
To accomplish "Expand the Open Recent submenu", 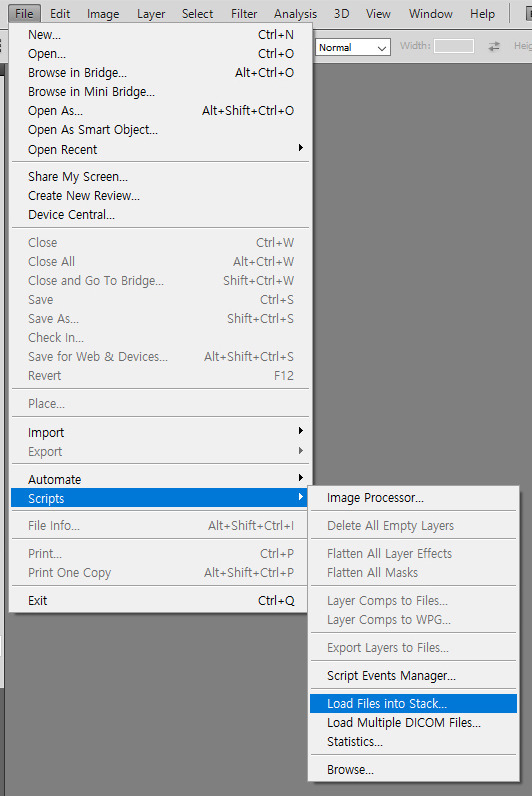I will [160, 149].
